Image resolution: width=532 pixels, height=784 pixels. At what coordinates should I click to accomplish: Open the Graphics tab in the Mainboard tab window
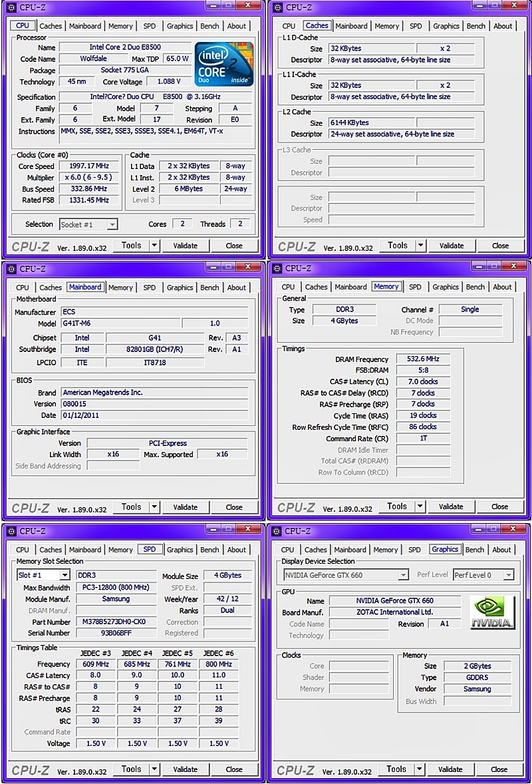pos(180,288)
